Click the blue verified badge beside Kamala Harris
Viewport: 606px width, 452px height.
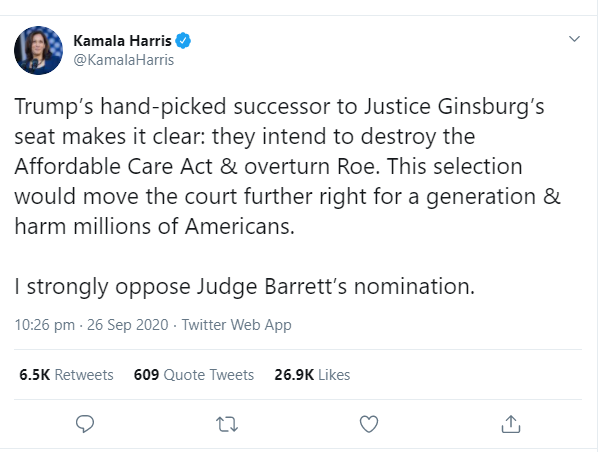pyautogui.click(x=183, y=41)
